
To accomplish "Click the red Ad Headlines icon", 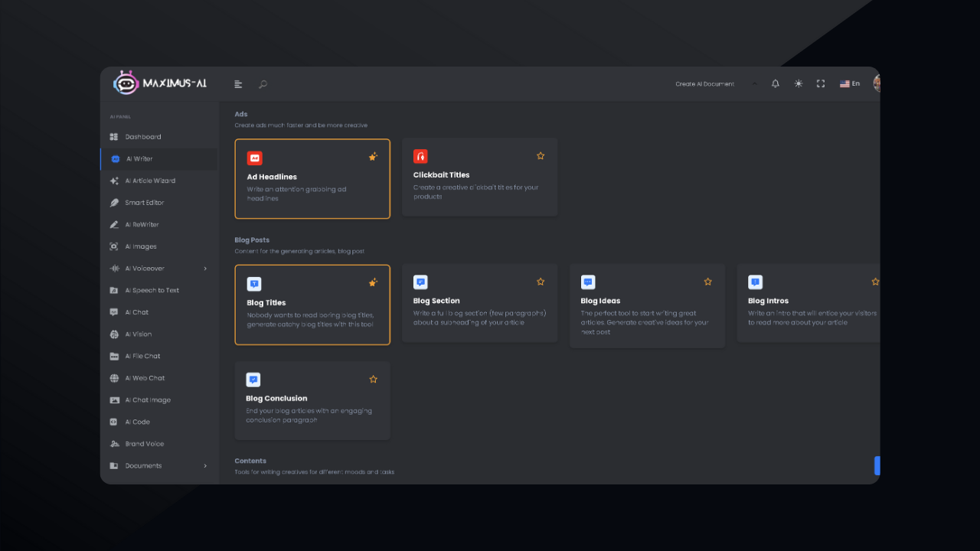I will point(254,158).
